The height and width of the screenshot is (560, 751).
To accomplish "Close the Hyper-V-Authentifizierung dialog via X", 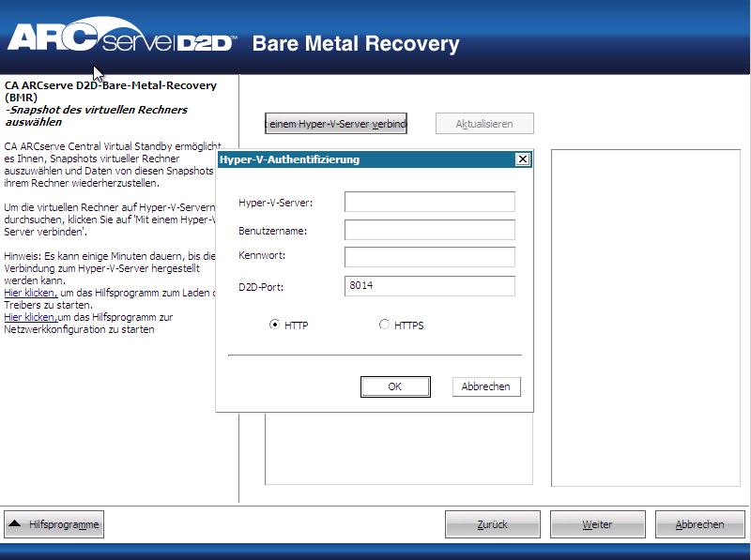I will 525,159.
